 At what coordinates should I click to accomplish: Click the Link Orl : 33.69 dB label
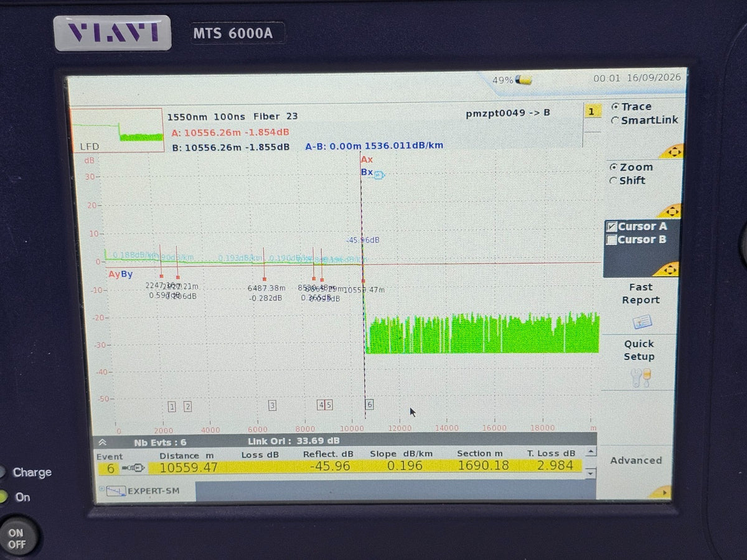coord(294,441)
